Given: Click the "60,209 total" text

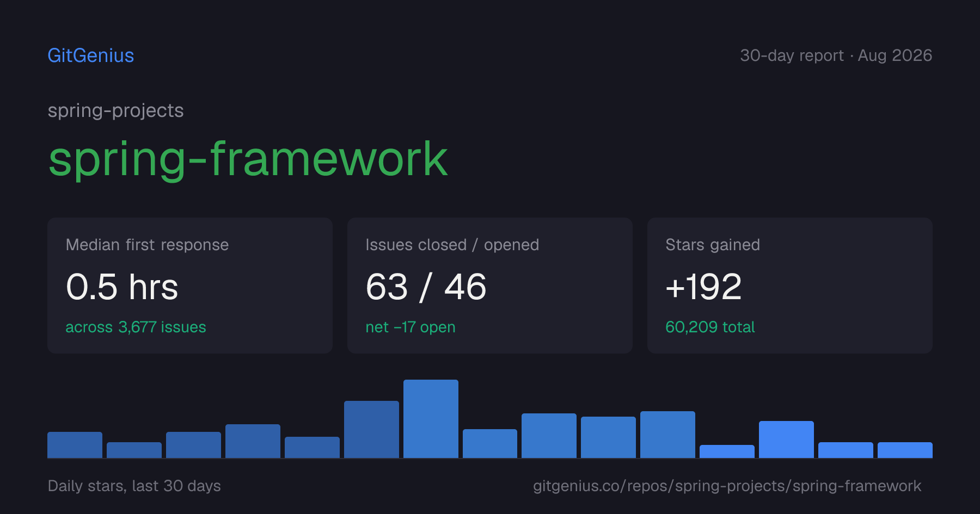Looking at the screenshot, I should (x=710, y=327).
